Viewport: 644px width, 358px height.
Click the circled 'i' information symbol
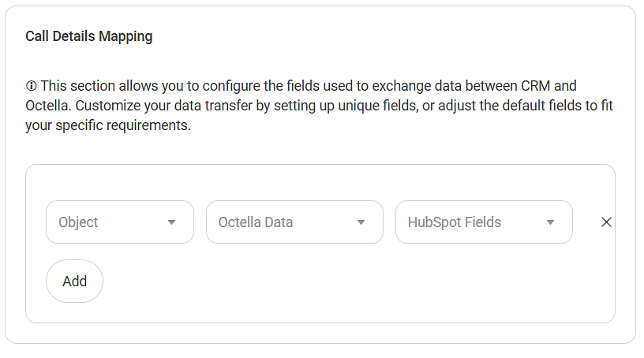click(31, 85)
